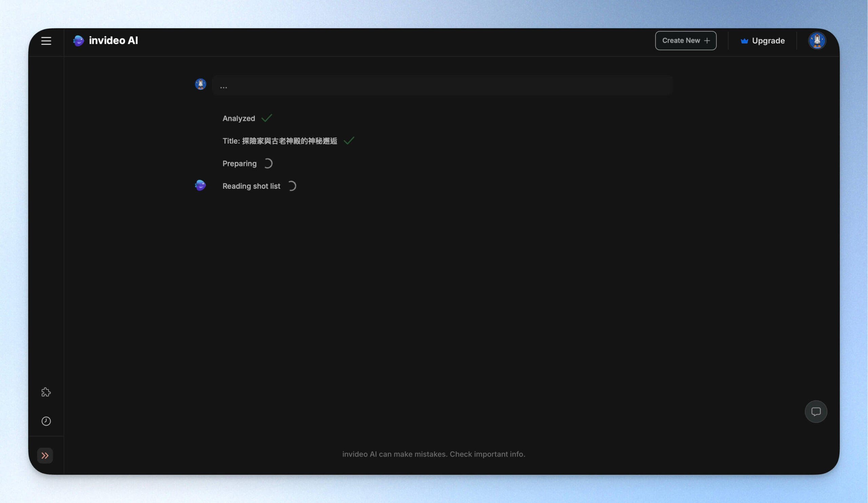This screenshot has height=503, width=868.
Task: Open the profile avatar menu
Action: click(817, 41)
